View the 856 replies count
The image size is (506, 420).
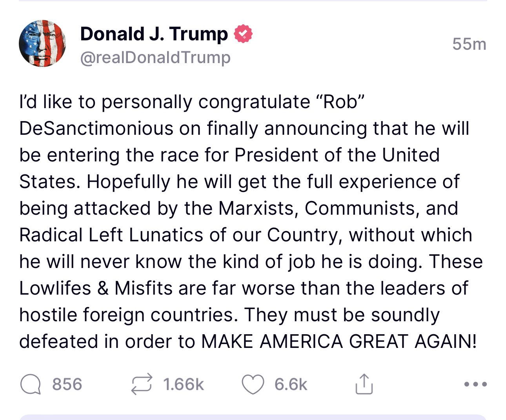click(67, 384)
